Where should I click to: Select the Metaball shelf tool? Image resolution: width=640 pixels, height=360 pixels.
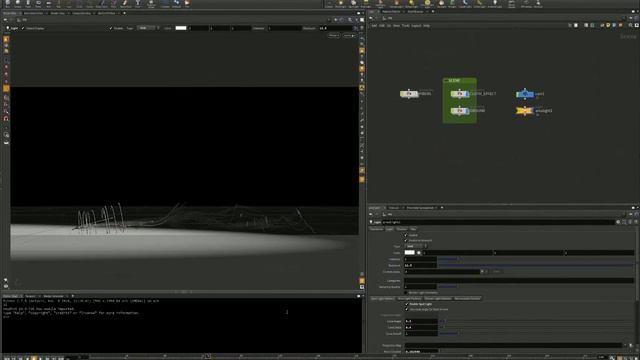coord(176,4)
